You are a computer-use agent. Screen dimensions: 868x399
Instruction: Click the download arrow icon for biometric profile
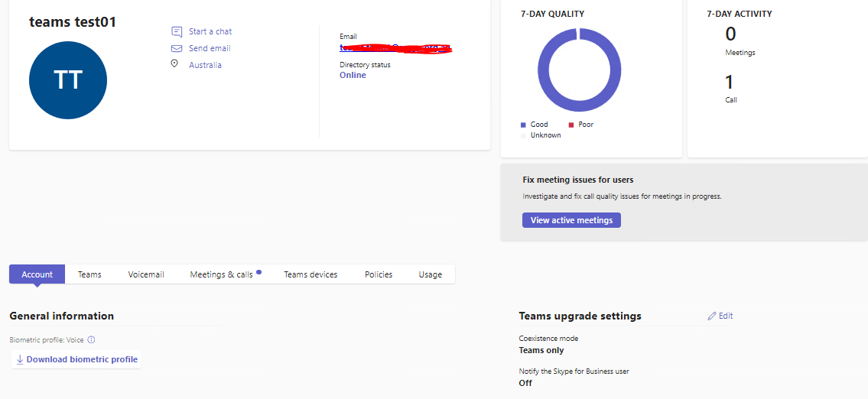coord(20,360)
